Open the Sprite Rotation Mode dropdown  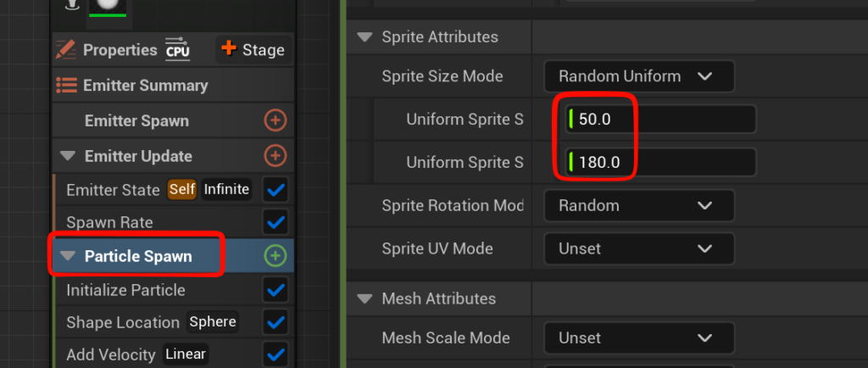pyautogui.click(x=637, y=205)
